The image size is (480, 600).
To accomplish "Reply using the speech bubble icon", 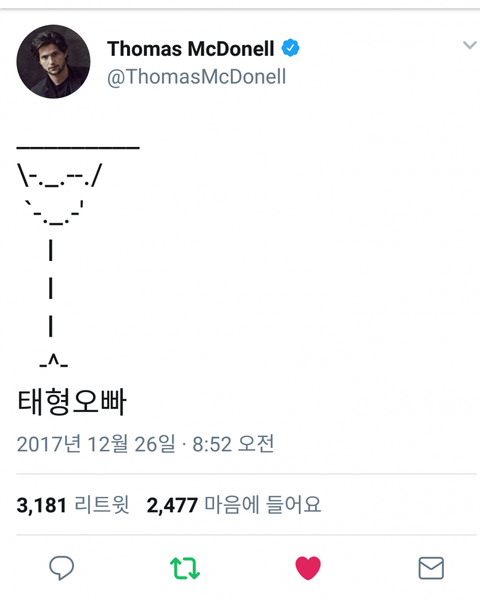I will tap(61, 568).
